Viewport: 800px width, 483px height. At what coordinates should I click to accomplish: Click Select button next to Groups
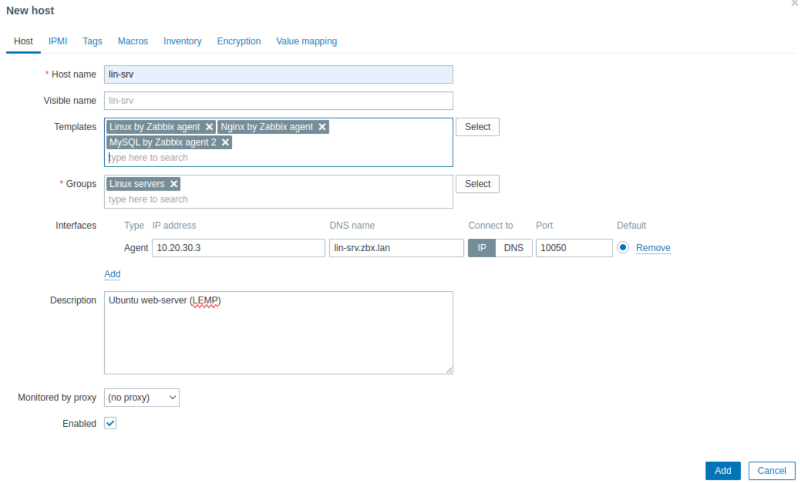pyautogui.click(x=478, y=184)
